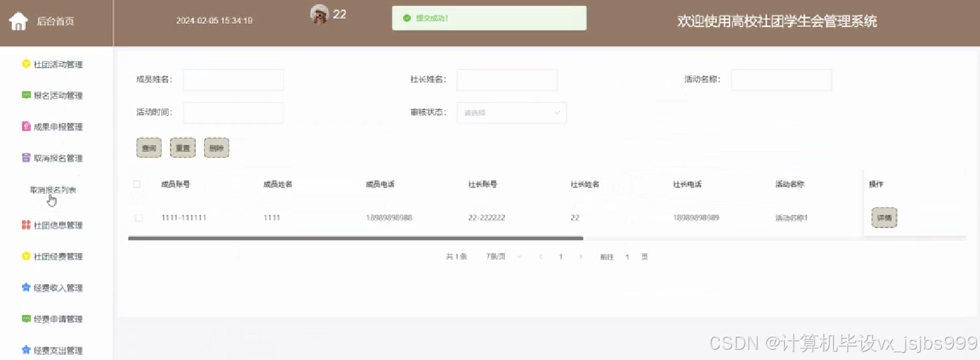Screen dimensions: 980x360
Task: Click the username 22 in header
Action: coord(339,14)
